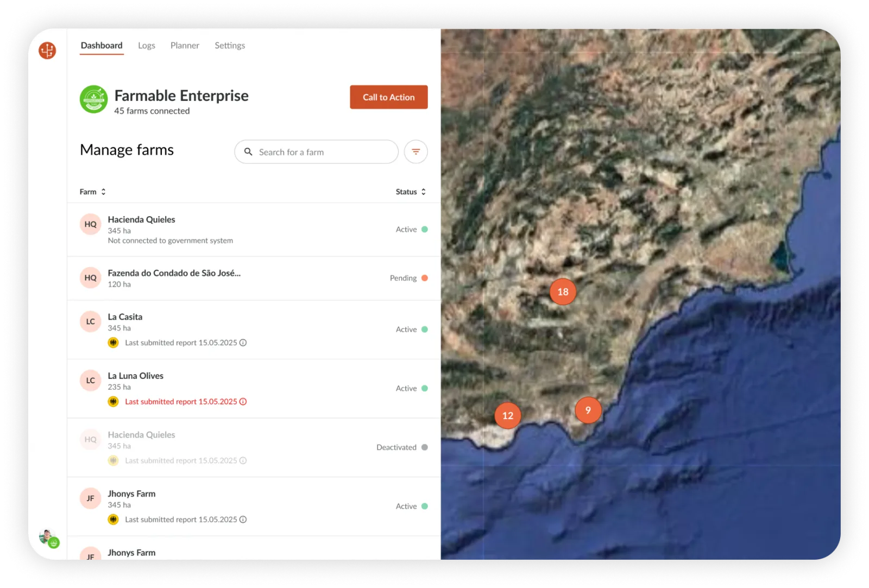Image resolution: width=869 pixels, height=588 pixels.
Task: Open La Casita's last submitted report link
Action: pyautogui.click(x=181, y=343)
